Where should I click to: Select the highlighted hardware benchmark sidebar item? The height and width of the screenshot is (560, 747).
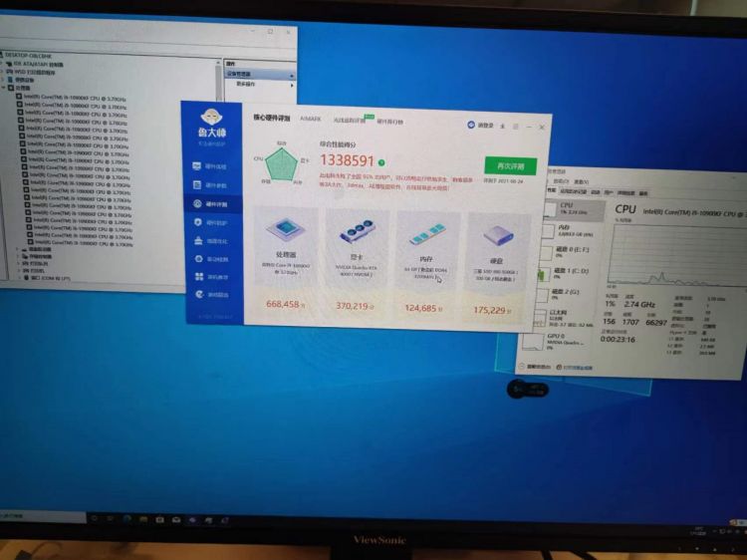[x=210, y=204]
